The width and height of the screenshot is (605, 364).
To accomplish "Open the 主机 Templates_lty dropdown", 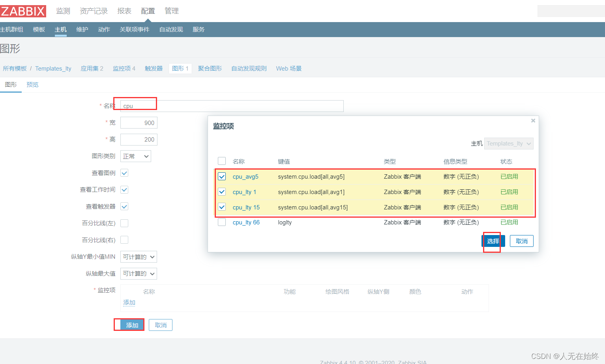I will pos(509,144).
